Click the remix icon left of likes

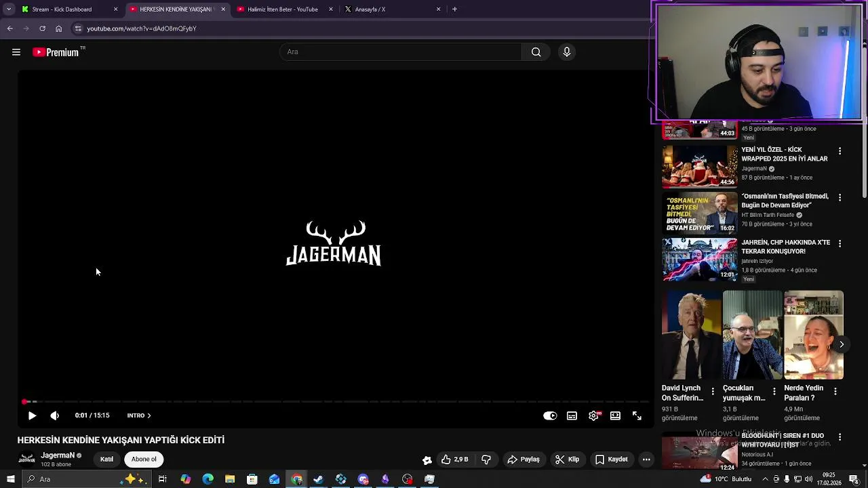click(x=427, y=460)
